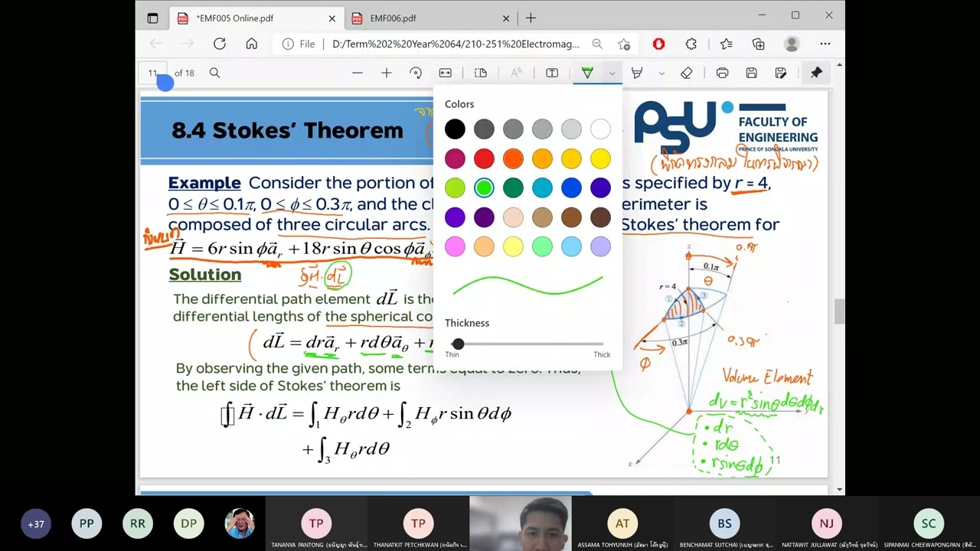The image size is (980, 551).
Task: Zoom in the PDF page
Action: [x=387, y=73]
